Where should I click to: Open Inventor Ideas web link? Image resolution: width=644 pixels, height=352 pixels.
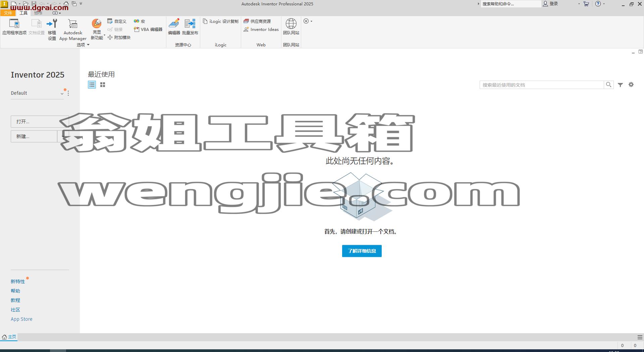pos(261,30)
